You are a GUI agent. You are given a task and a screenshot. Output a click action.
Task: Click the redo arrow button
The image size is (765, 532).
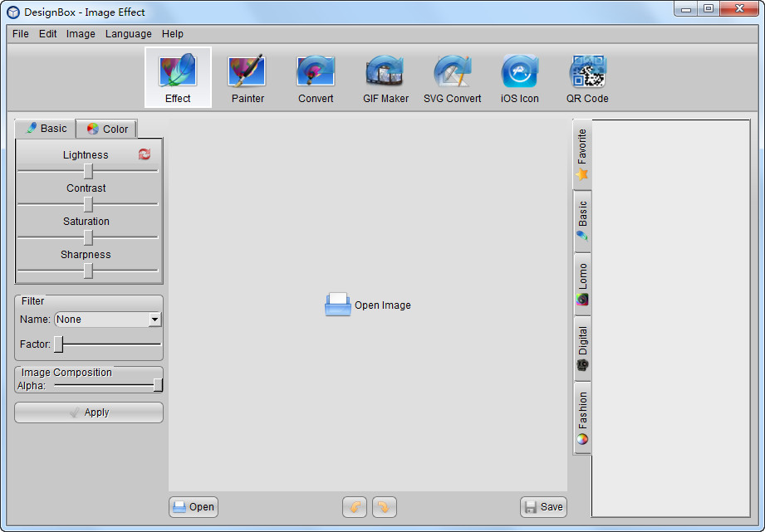click(x=385, y=507)
